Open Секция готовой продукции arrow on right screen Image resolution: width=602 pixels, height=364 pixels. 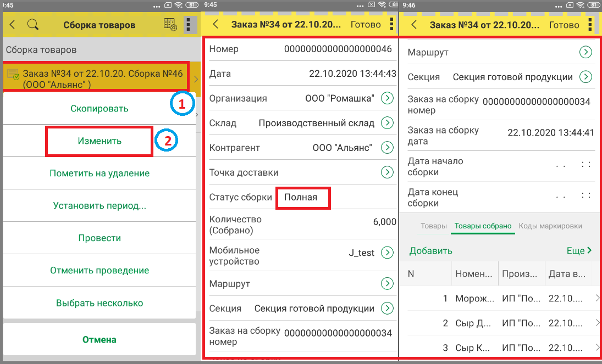coord(586,77)
